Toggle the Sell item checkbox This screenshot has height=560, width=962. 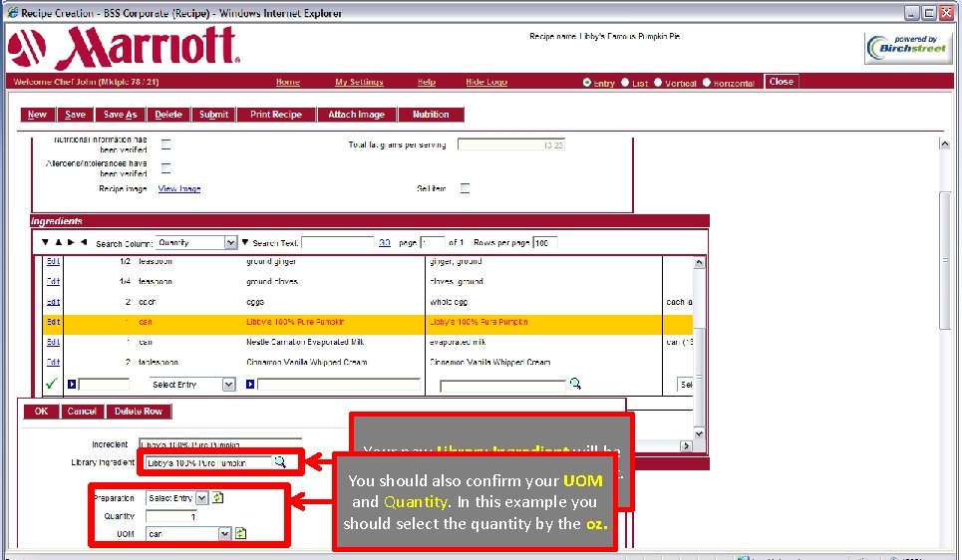coord(465,188)
